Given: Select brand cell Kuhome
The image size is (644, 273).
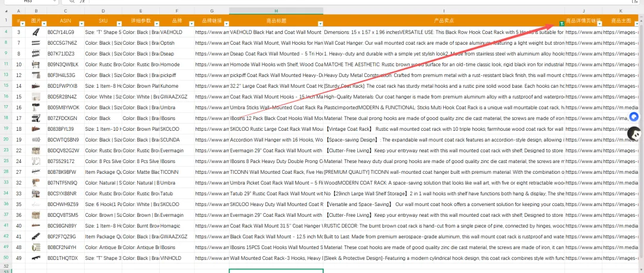Looking at the screenshot, I should 177,85.
